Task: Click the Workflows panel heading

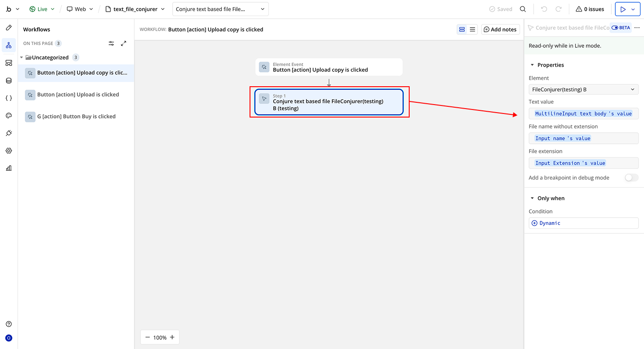Action: [x=37, y=29]
